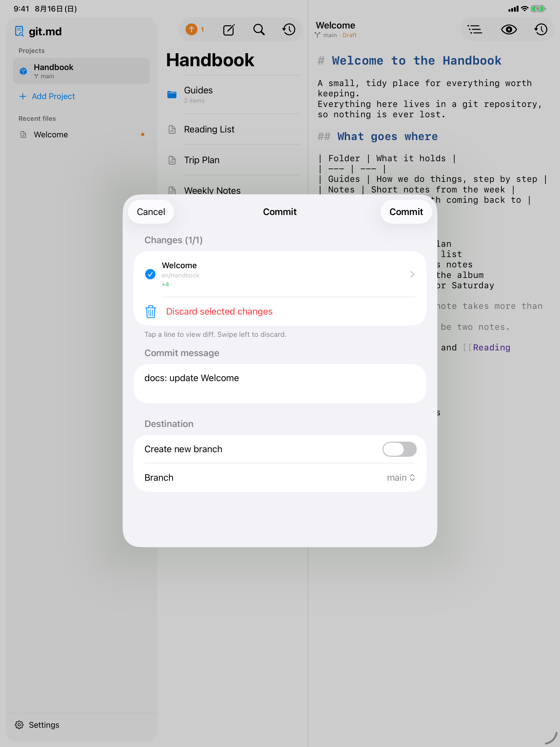This screenshot has height=747, width=560.
Task: Click the cellular signal status icon
Action: (x=513, y=9)
